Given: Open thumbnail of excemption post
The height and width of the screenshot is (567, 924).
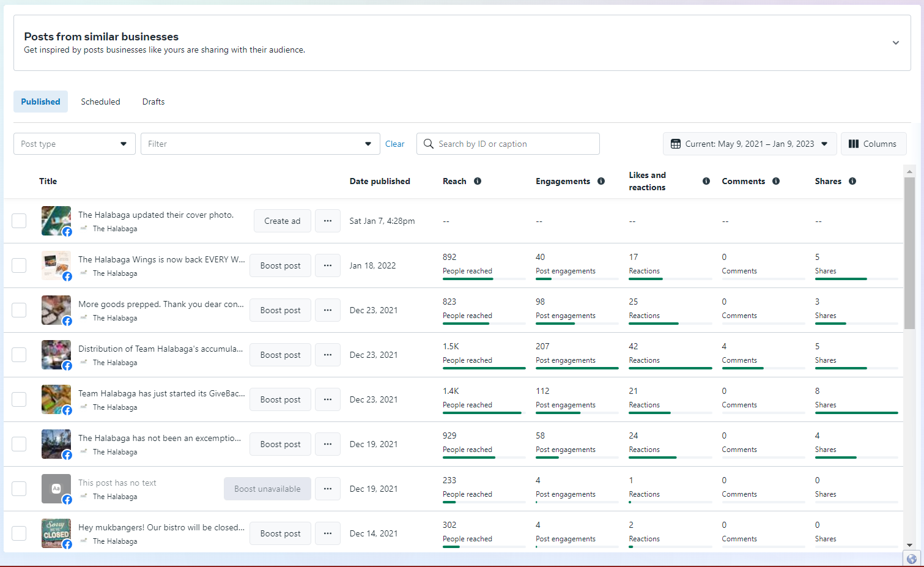Looking at the screenshot, I should (x=56, y=444).
